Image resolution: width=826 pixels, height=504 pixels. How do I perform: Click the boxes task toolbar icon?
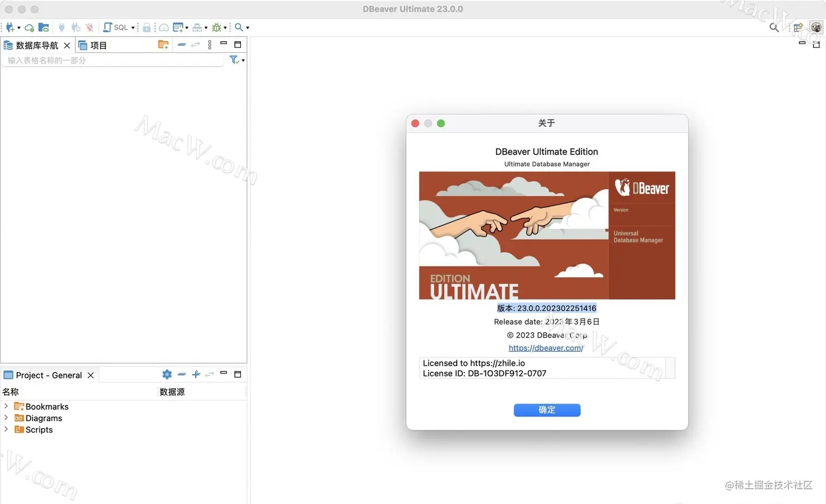tap(197, 27)
